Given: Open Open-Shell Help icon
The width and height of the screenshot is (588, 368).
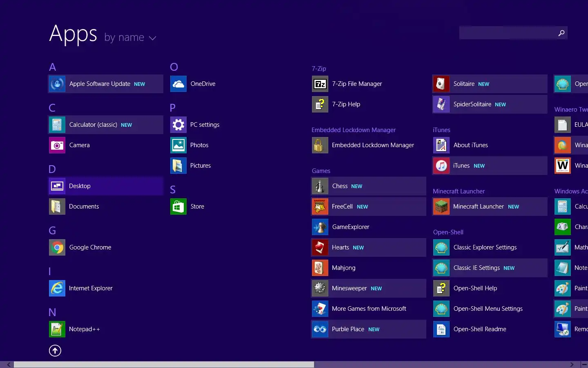Looking at the screenshot, I should click(441, 288).
